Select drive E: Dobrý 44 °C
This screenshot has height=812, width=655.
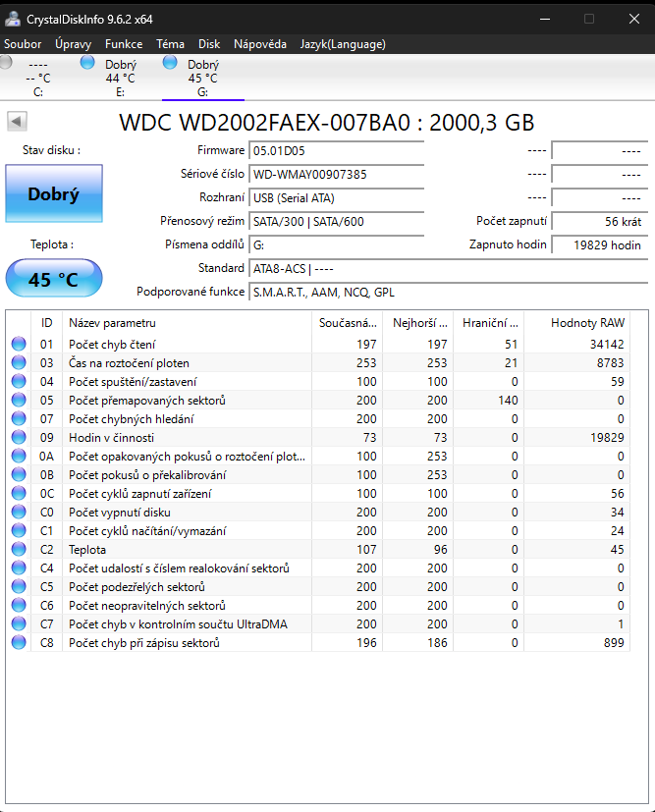[x=121, y=78]
